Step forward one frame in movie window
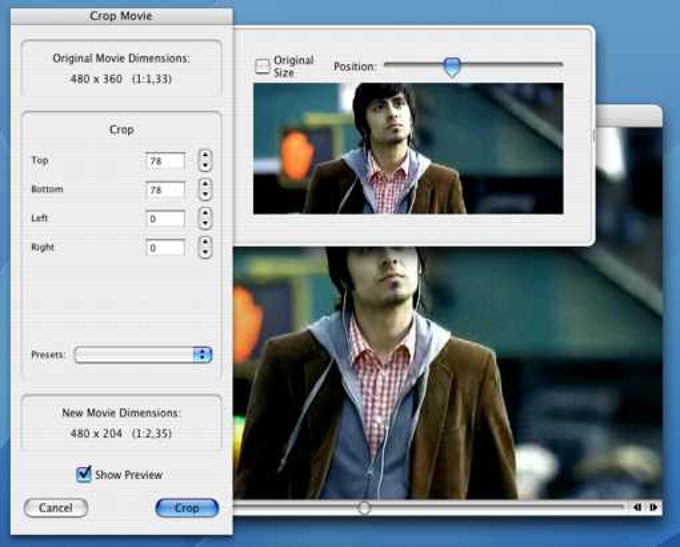680x547 pixels. [653, 507]
